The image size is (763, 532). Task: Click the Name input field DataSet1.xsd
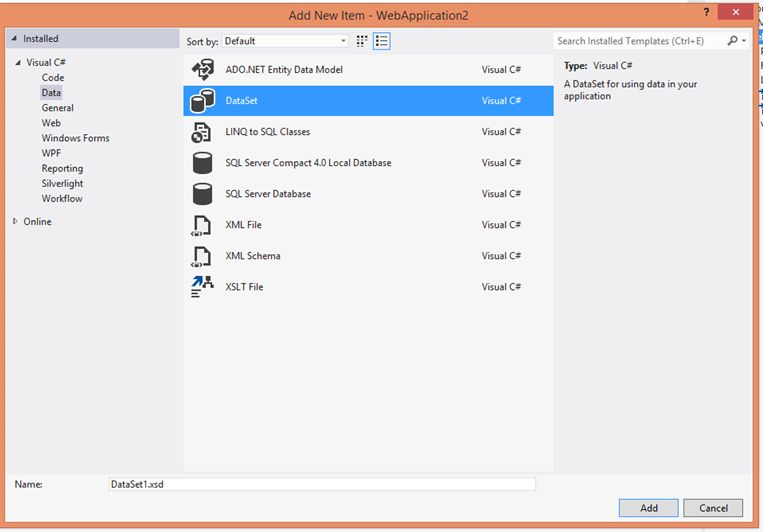[322, 484]
